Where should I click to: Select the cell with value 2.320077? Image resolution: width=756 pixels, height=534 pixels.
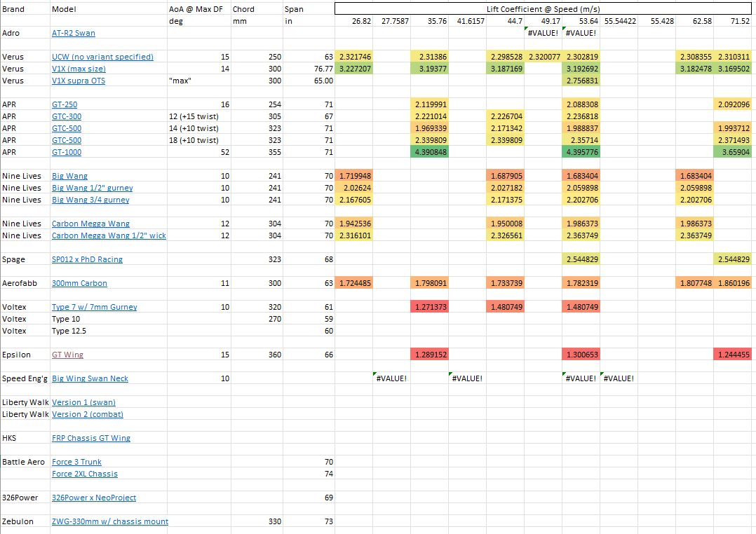[543, 57]
